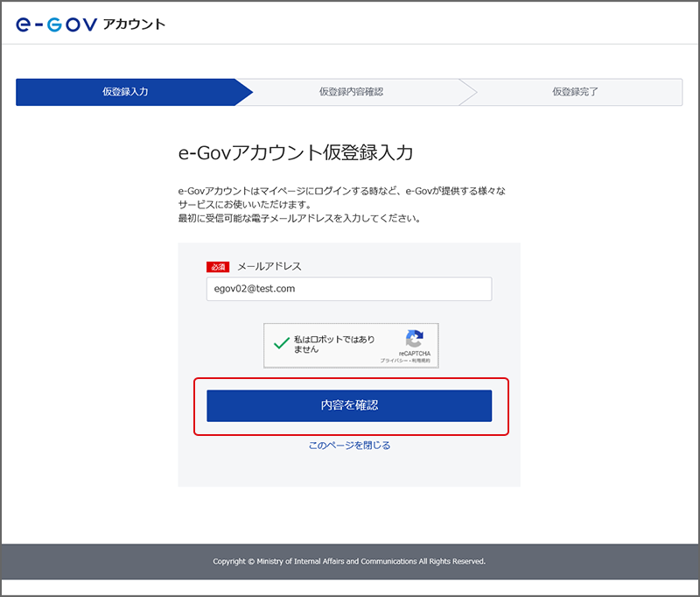This screenshot has width=700, height=597.
Task: Click the 内容を確認 button
Action: [x=349, y=405]
